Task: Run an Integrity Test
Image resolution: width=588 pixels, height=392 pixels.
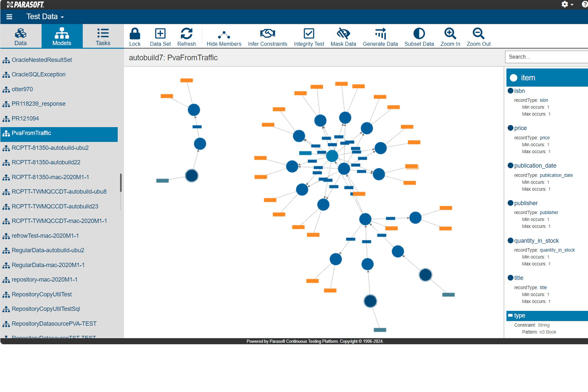Action: 309,36
